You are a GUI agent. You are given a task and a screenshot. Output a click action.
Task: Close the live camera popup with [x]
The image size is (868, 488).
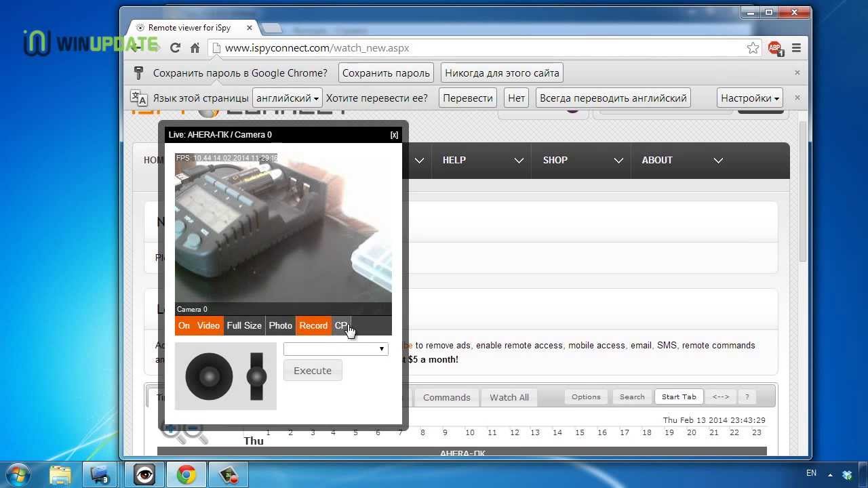coord(394,135)
